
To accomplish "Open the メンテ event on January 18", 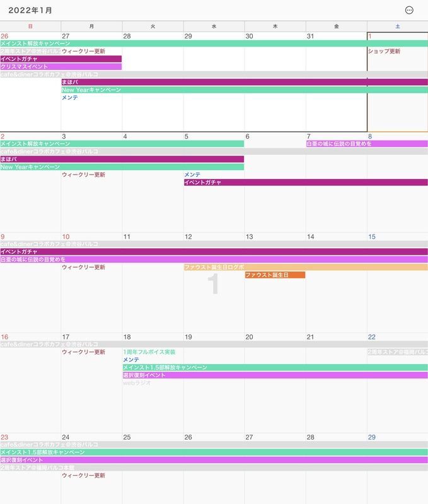I will 131,360.
